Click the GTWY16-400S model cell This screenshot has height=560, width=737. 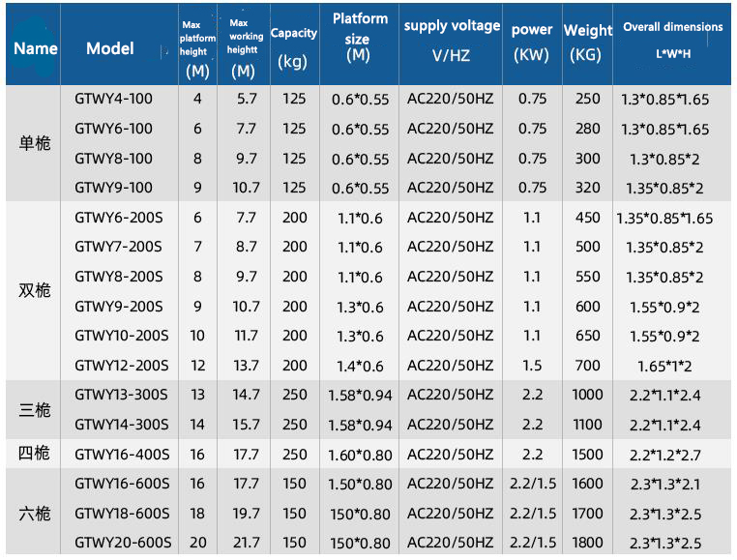(x=121, y=455)
